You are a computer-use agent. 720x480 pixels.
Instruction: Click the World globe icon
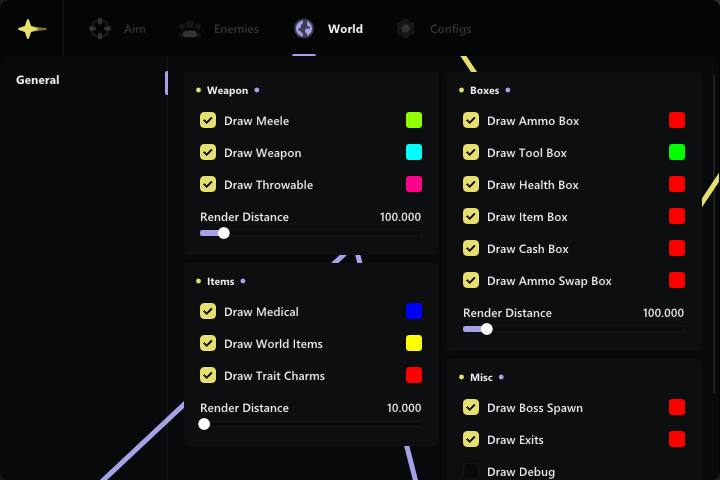pos(304,29)
